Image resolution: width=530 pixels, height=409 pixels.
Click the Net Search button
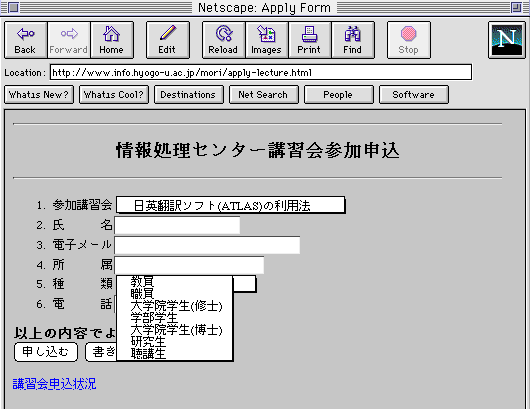tap(264, 95)
